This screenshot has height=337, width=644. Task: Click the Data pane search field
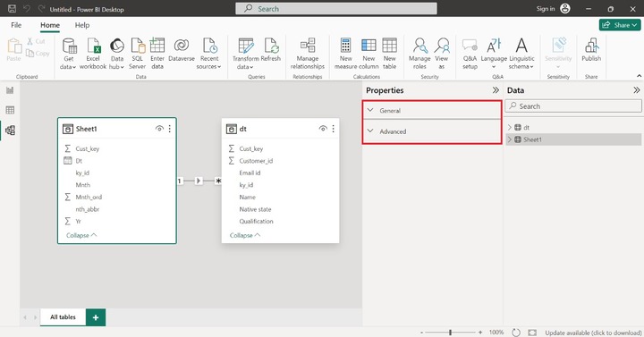pyautogui.click(x=573, y=106)
